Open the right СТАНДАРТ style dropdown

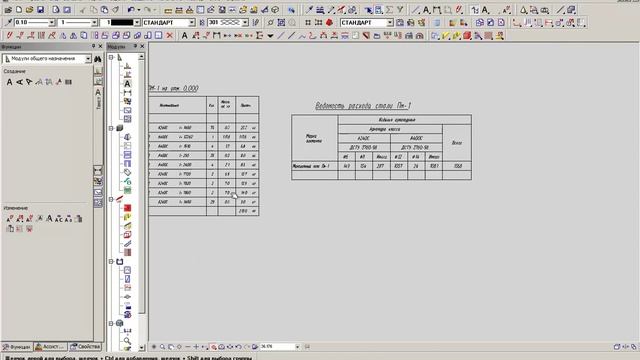(x=390, y=22)
